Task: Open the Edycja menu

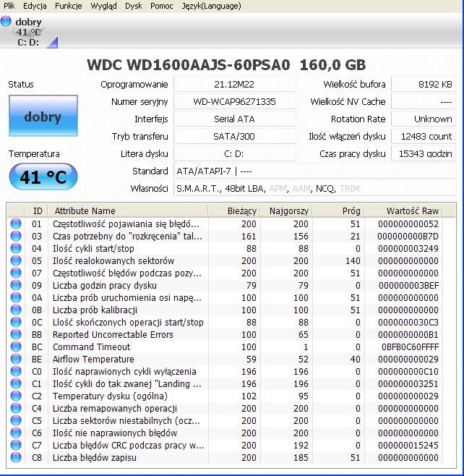Action: [35, 6]
